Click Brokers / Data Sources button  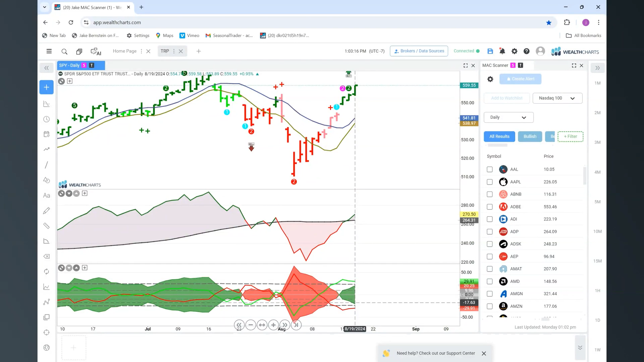click(419, 51)
